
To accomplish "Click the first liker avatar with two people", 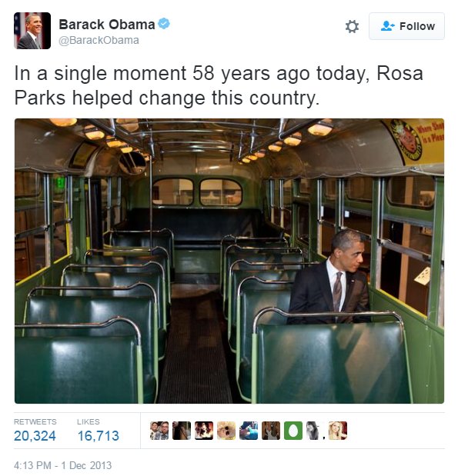I will [x=159, y=431].
